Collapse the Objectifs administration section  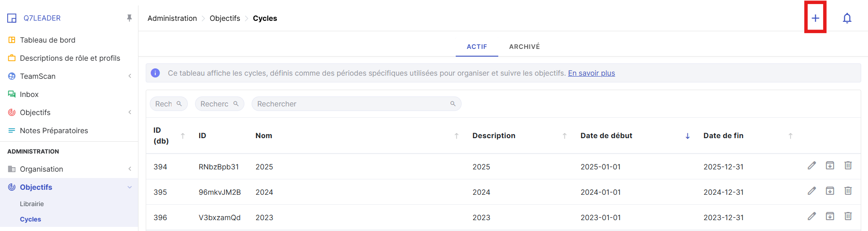coord(129,187)
